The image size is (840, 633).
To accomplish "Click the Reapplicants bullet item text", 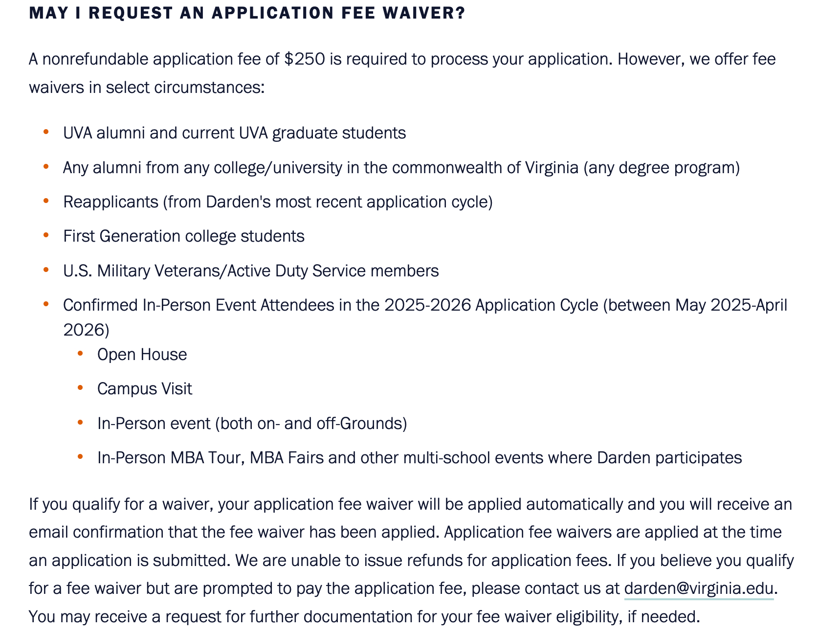I will [x=278, y=202].
